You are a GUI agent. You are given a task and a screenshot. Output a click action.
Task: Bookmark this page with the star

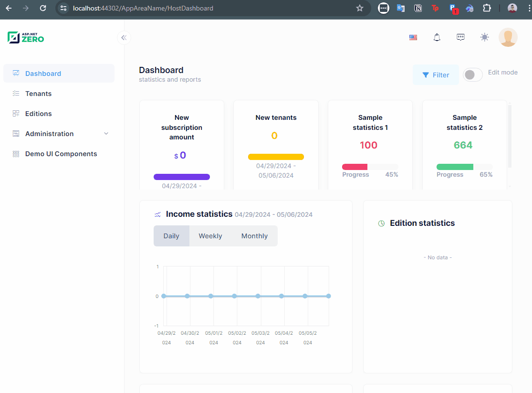(360, 8)
